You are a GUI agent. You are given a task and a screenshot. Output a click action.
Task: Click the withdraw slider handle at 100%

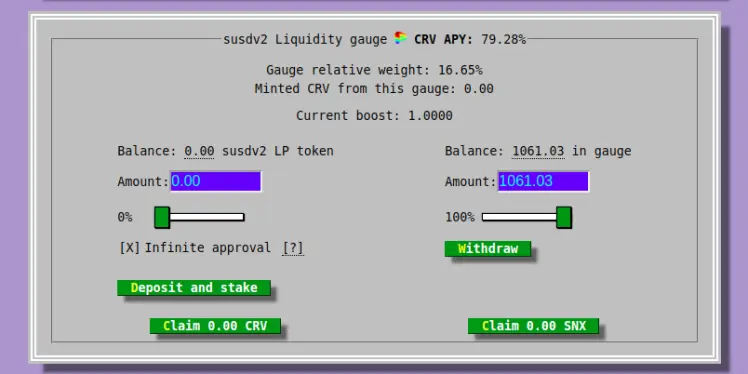(564, 217)
